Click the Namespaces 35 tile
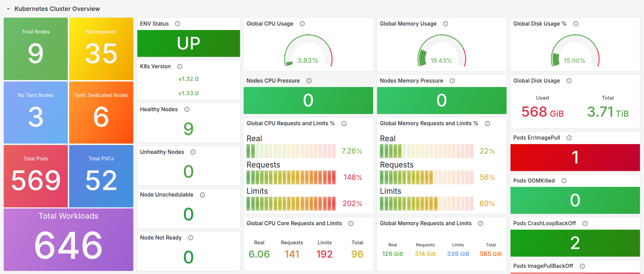This screenshot has height=274, width=644. point(101,49)
